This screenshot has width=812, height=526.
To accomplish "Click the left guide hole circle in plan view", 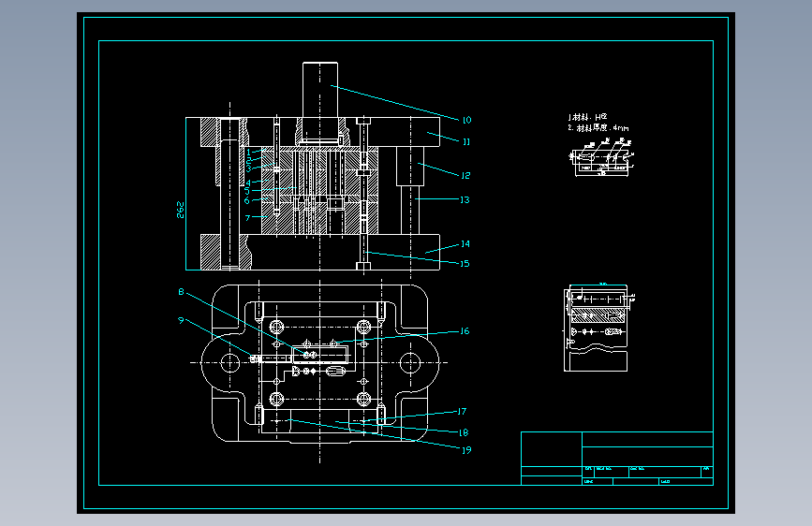I will coord(230,363).
